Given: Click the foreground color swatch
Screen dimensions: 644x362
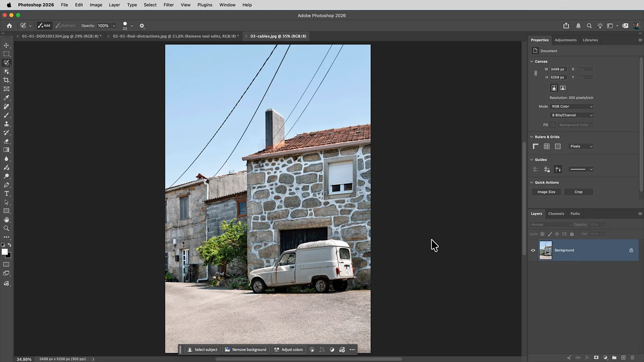Looking at the screenshot, I should point(4,252).
